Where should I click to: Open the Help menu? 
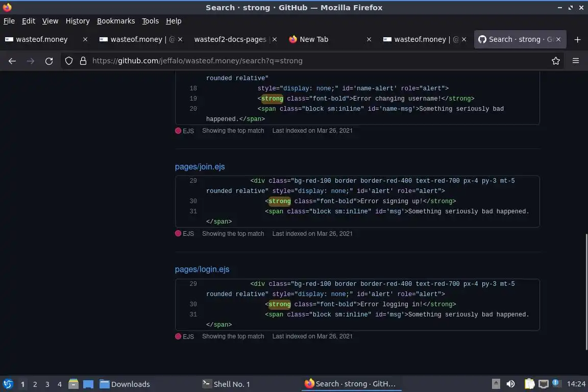pos(174,21)
